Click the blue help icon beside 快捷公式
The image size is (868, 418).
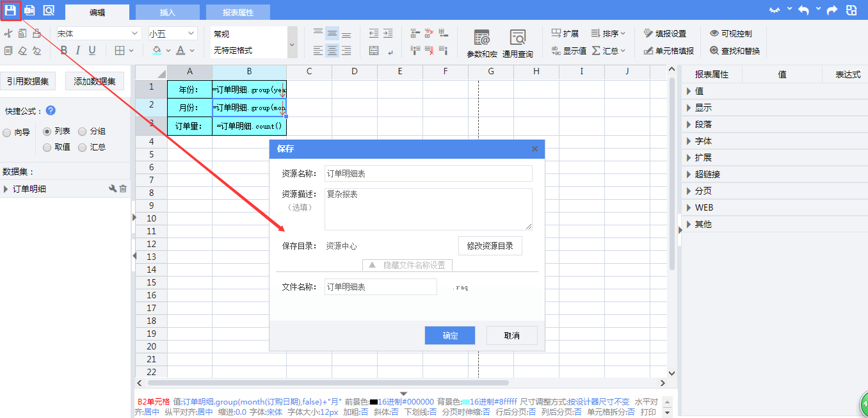pyautogui.click(x=51, y=111)
